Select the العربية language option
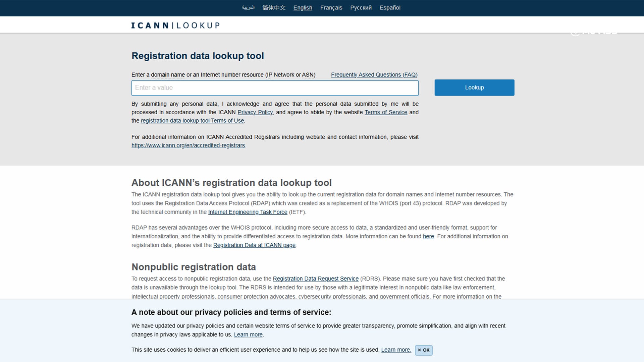The height and width of the screenshot is (362, 644). point(248,7)
